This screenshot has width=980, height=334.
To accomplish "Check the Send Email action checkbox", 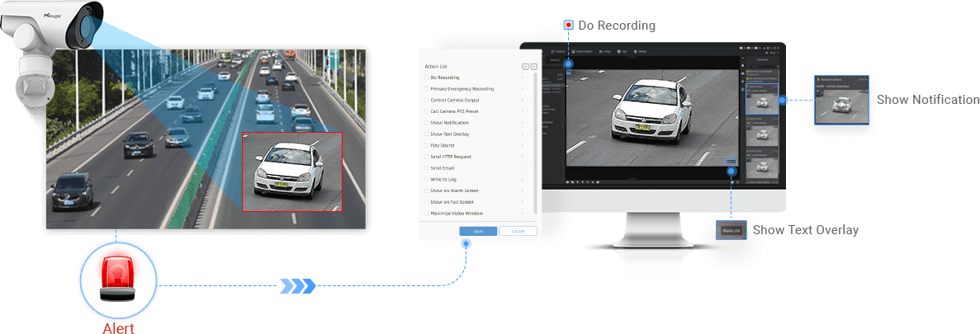I will pos(426,167).
